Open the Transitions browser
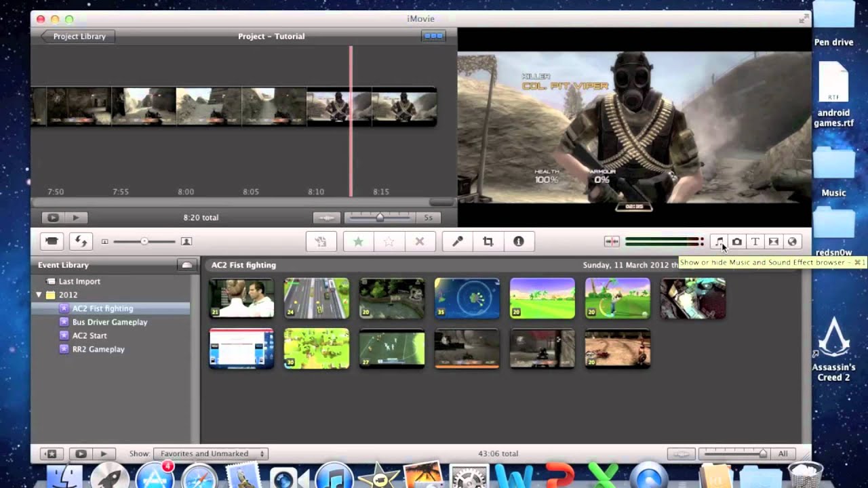Viewport: 868px width, 488px height. coord(774,241)
